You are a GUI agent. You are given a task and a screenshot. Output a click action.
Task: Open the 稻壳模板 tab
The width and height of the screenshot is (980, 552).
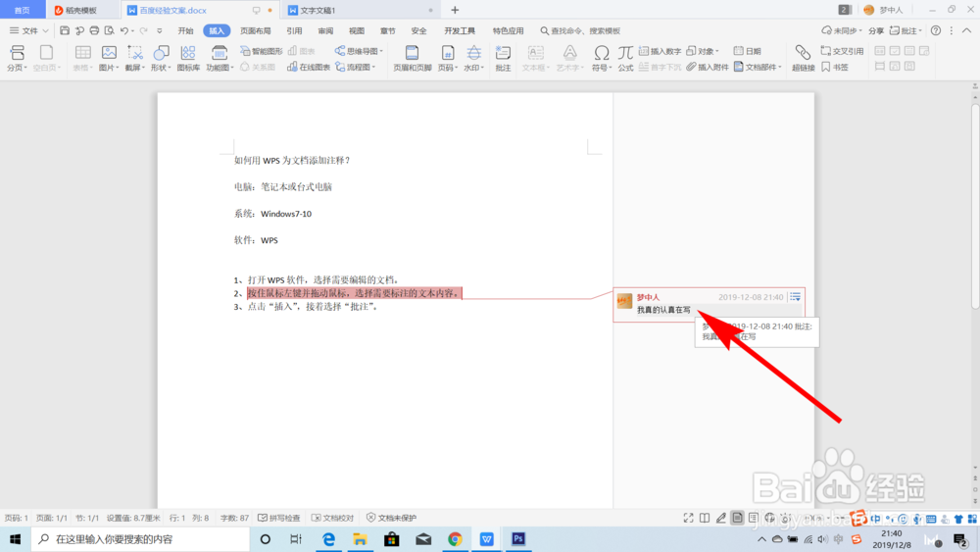point(82,10)
